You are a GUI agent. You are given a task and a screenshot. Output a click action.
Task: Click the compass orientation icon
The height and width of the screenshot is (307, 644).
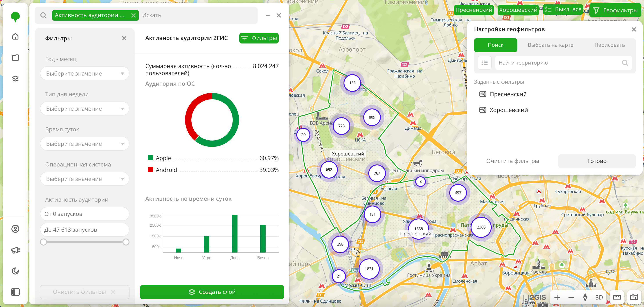point(585,297)
